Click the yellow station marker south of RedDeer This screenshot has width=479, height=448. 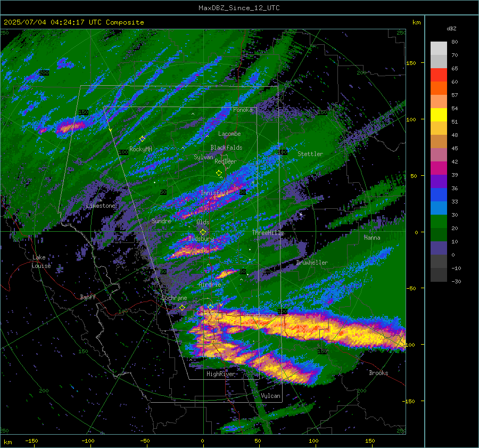pos(219,173)
